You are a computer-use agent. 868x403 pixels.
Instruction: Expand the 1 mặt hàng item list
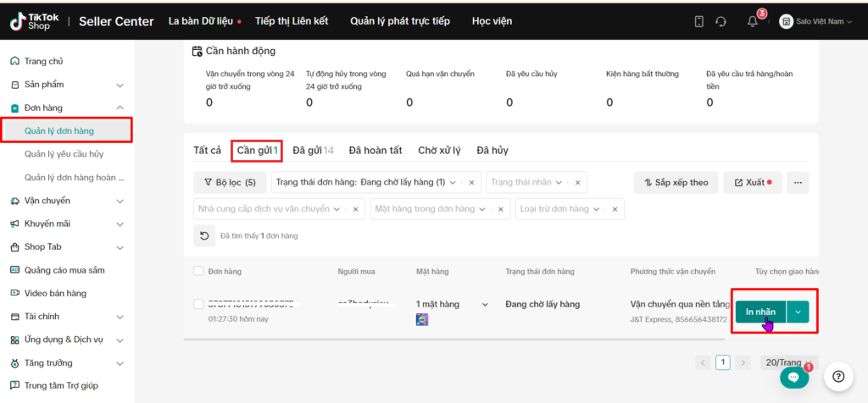(x=486, y=305)
